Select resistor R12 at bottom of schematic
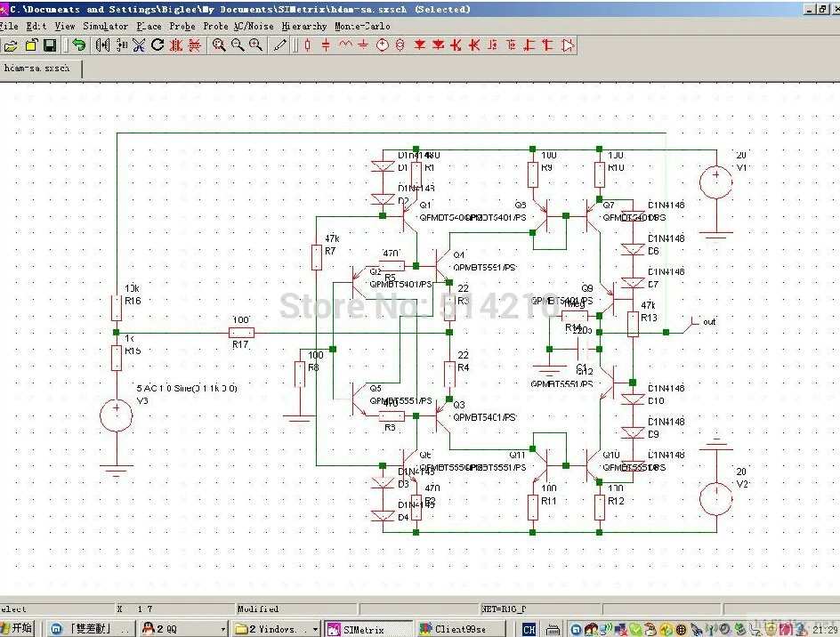 coord(600,507)
